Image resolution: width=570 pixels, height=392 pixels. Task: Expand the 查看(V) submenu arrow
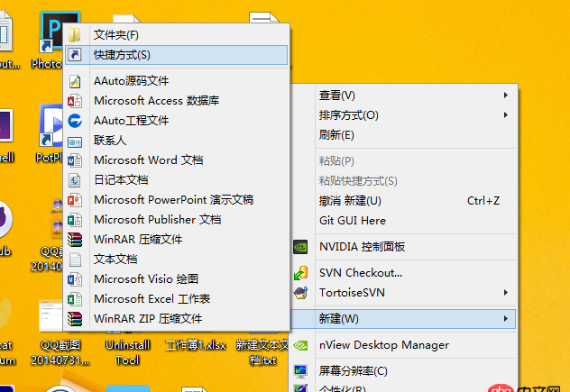point(506,96)
